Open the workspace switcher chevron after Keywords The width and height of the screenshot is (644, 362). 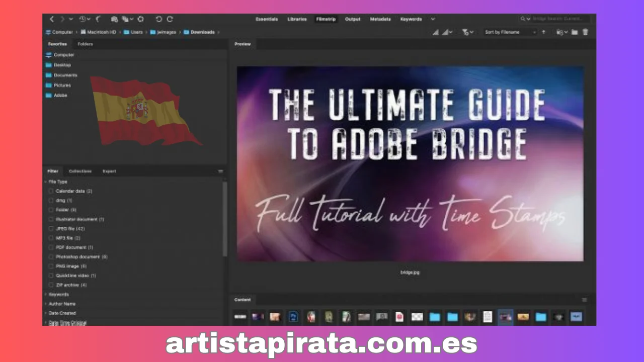pyautogui.click(x=433, y=19)
